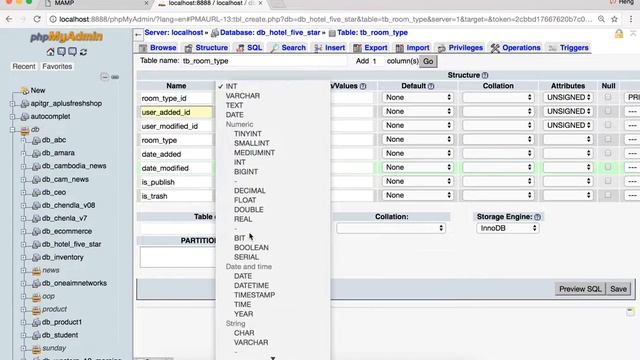Click site info icon in address bar
640x360 pixels.
coord(53,19)
